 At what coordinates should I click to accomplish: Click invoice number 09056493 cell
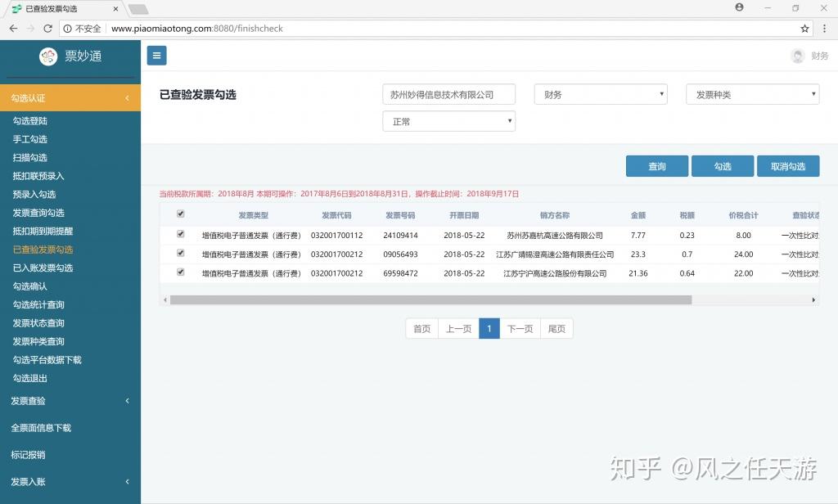[400, 254]
